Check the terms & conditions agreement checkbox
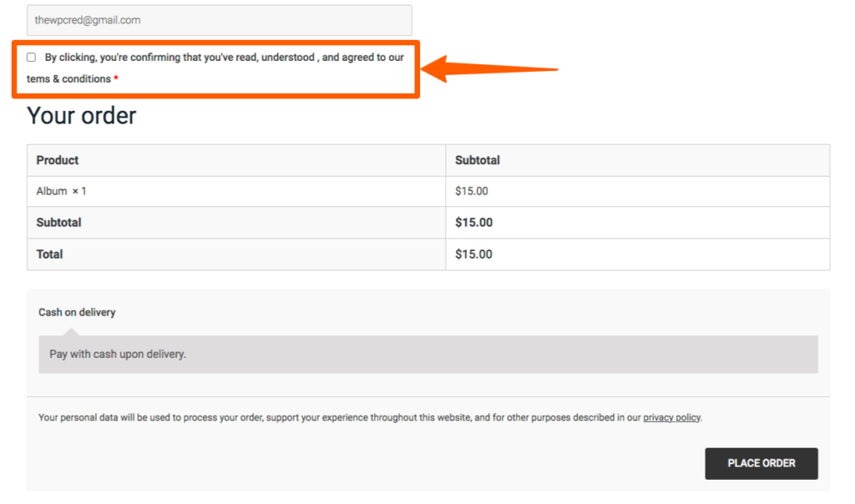The width and height of the screenshot is (855, 504). (31, 58)
